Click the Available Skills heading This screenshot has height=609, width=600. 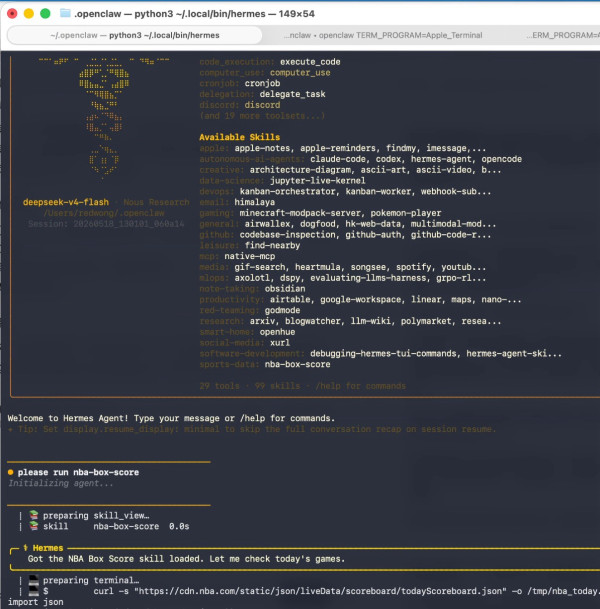point(240,137)
